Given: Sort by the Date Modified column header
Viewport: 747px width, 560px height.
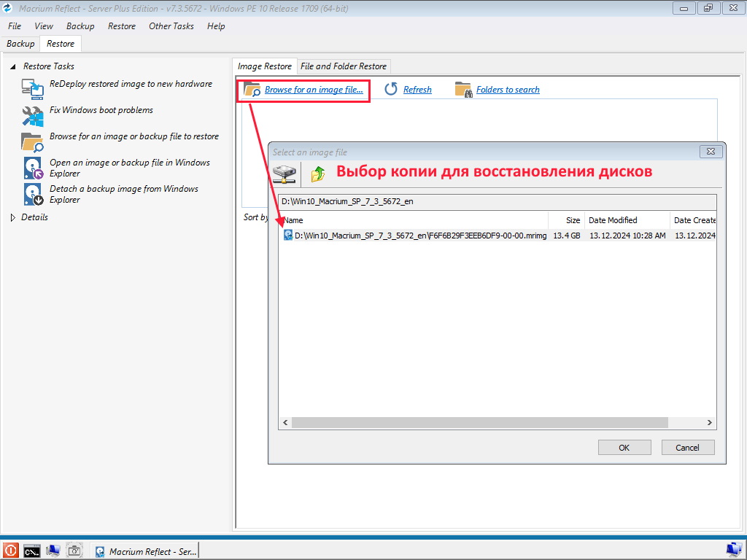Looking at the screenshot, I should [627, 220].
